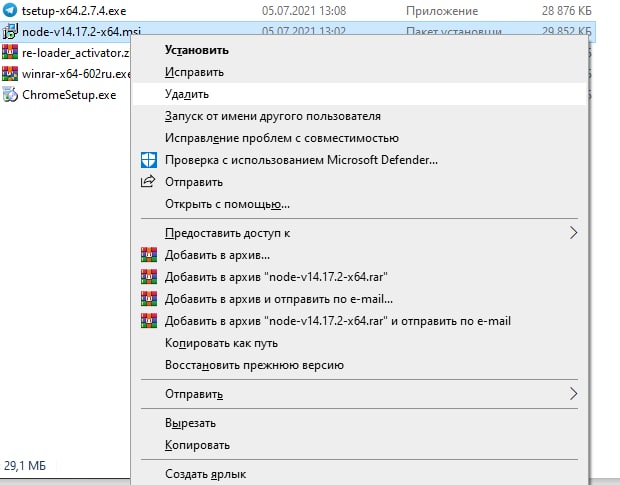
Task: Click the node-v14.17.2-x64.msi installer icon
Action: tap(10, 31)
